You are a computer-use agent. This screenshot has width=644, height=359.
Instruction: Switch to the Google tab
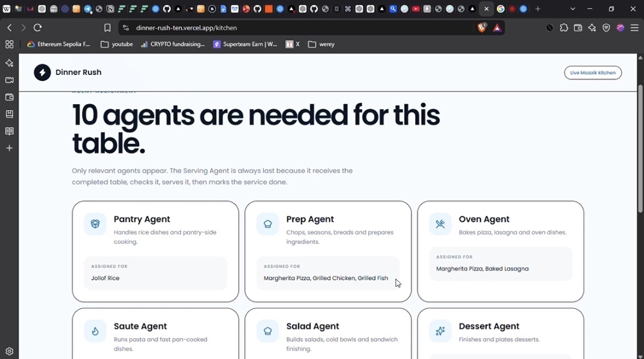click(501, 9)
